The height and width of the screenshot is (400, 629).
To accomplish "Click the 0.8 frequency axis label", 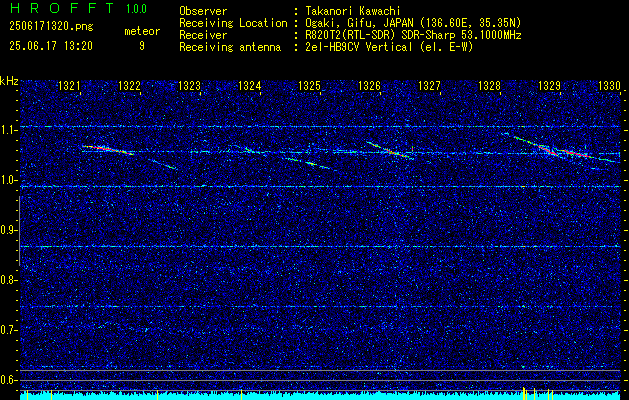I will point(9,280).
